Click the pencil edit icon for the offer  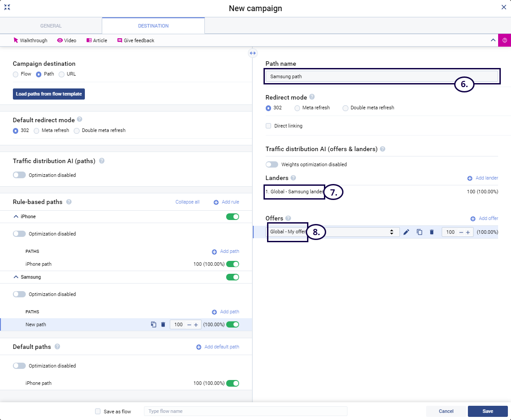tap(406, 232)
